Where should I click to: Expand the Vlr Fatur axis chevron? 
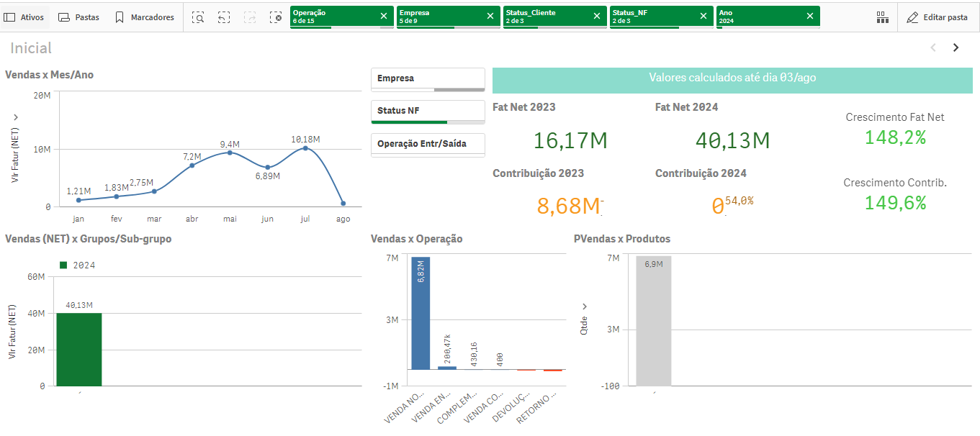15,117
